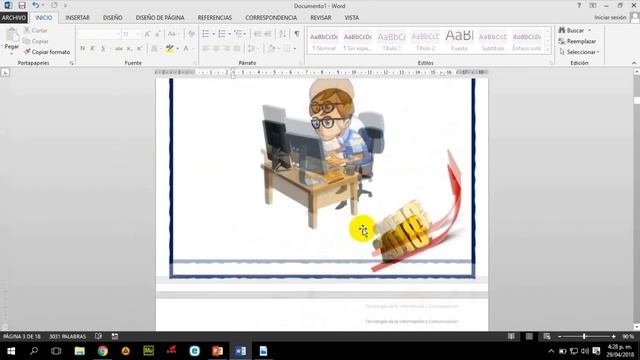This screenshot has height=360, width=640.
Task: Open the Seleccionar dropdown
Action: pyautogui.click(x=580, y=52)
